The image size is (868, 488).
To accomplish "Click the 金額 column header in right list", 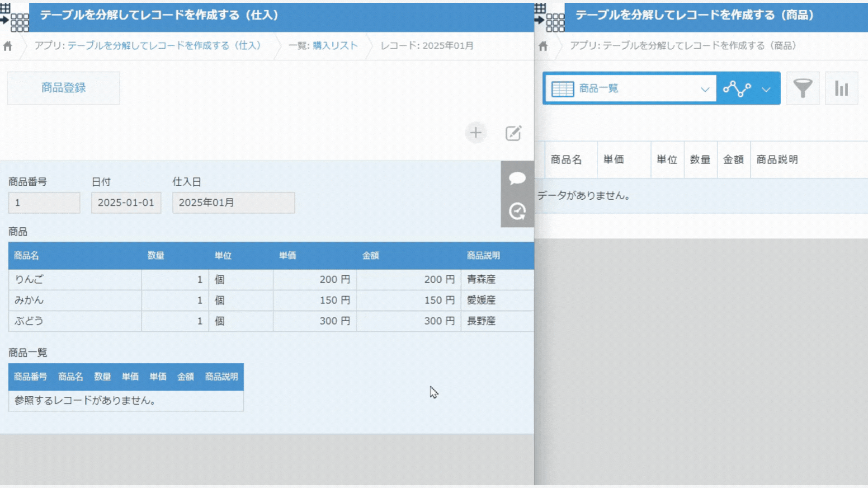I will pyautogui.click(x=733, y=160).
